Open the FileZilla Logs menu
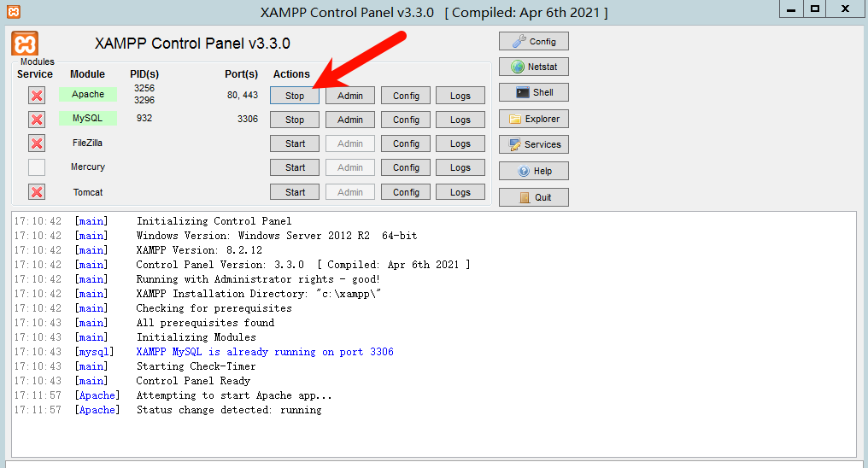The image size is (868, 468). point(460,143)
